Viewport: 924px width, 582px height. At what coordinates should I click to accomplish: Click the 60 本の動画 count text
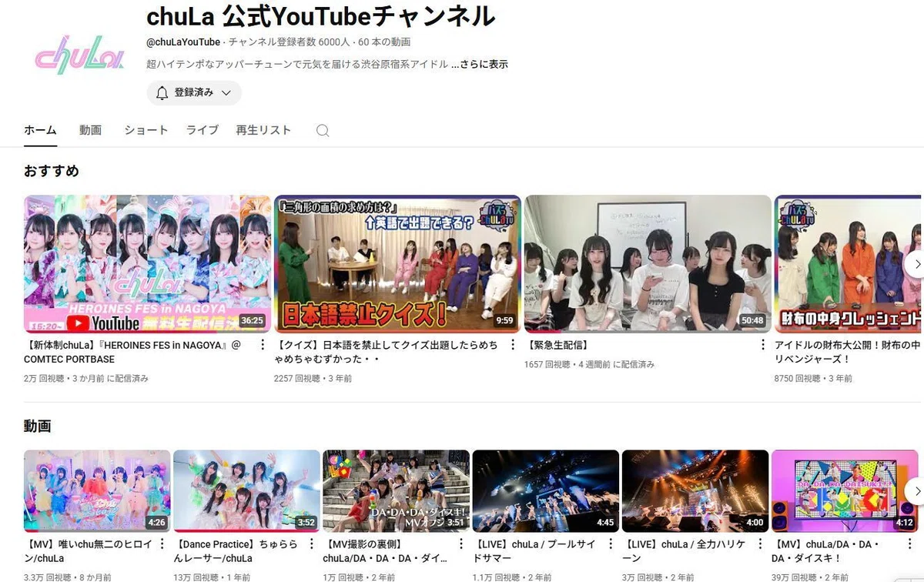click(384, 42)
